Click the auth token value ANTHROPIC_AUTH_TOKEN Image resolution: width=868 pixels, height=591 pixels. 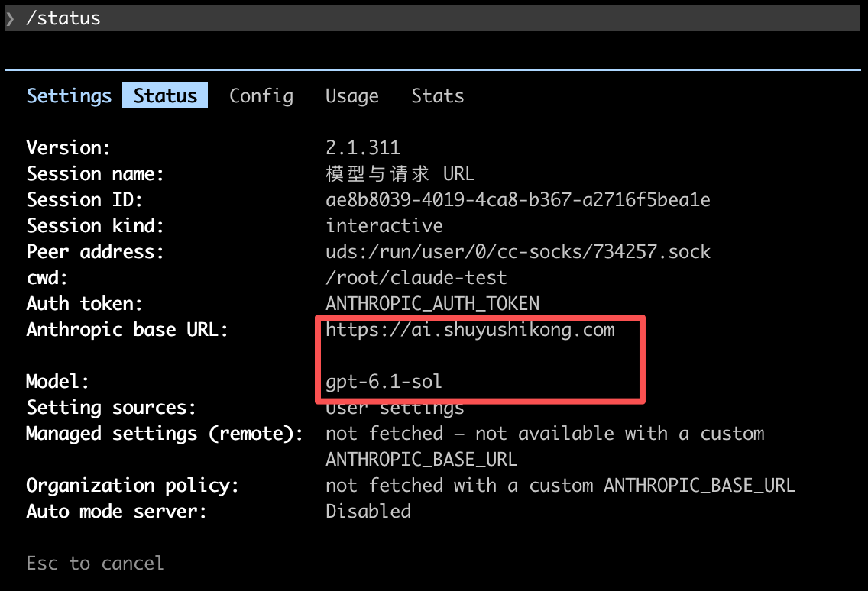432,304
